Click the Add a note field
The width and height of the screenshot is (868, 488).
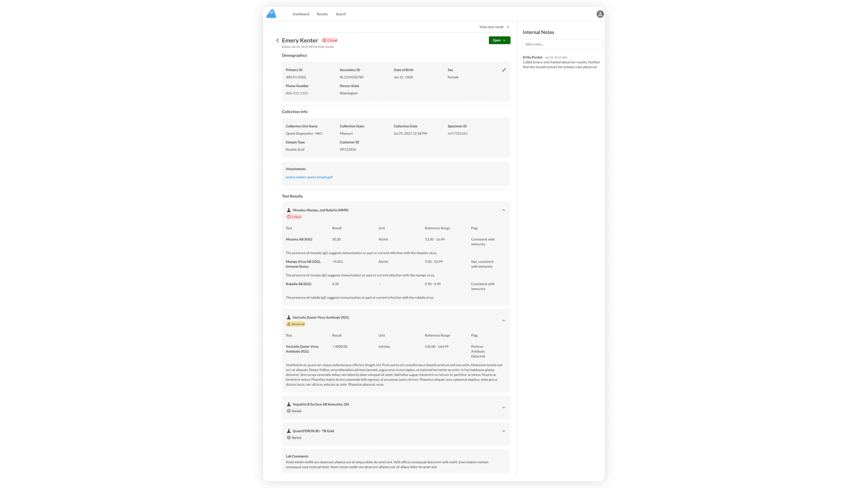563,44
